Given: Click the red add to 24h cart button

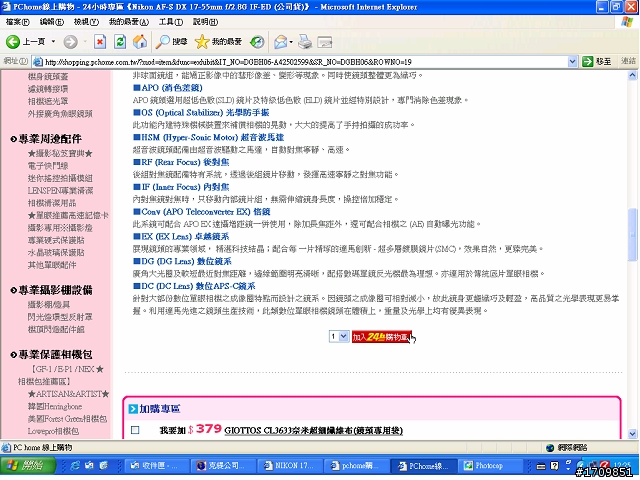Looking at the screenshot, I should [382, 337].
